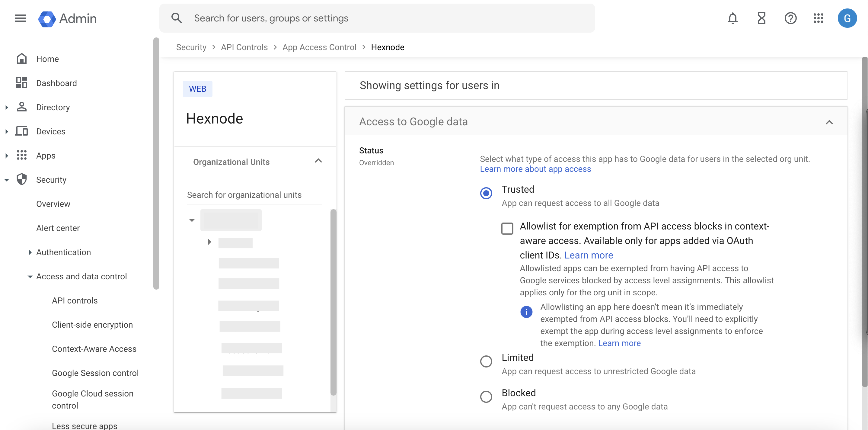This screenshot has width=868, height=430.
Task: Collapse the Access to Google data section
Action: 829,122
